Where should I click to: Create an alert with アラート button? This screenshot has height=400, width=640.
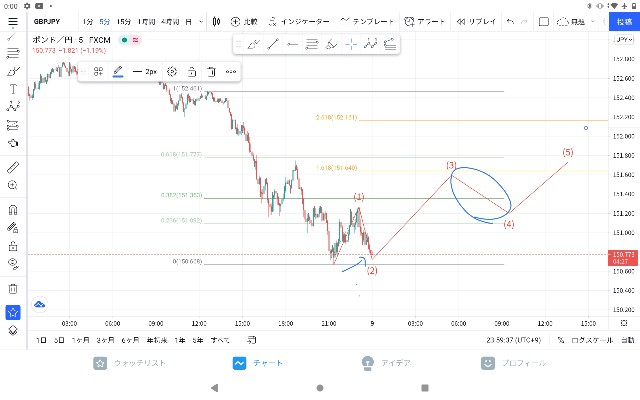[x=424, y=22]
